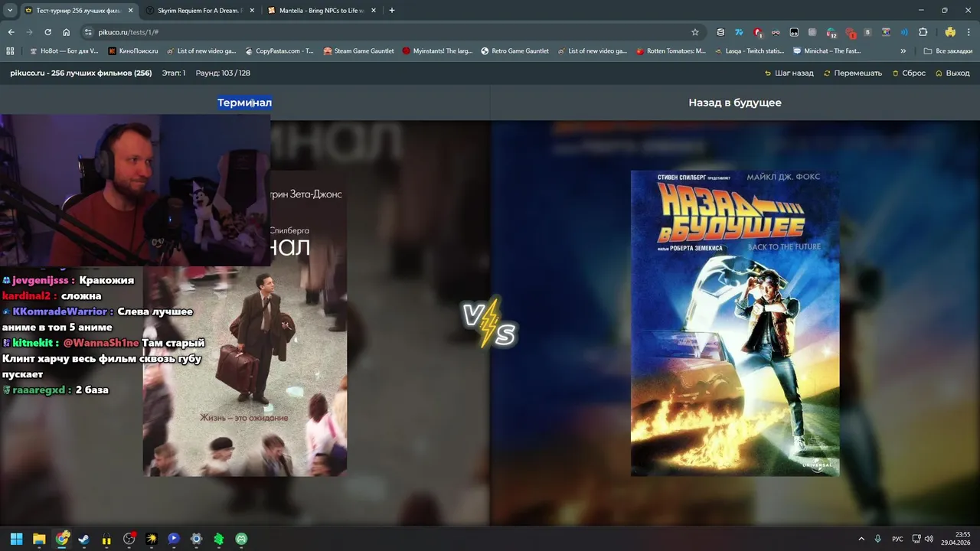Viewport: 980px width, 551px height.
Task: Click the Выход button
Action: [x=952, y=73]
